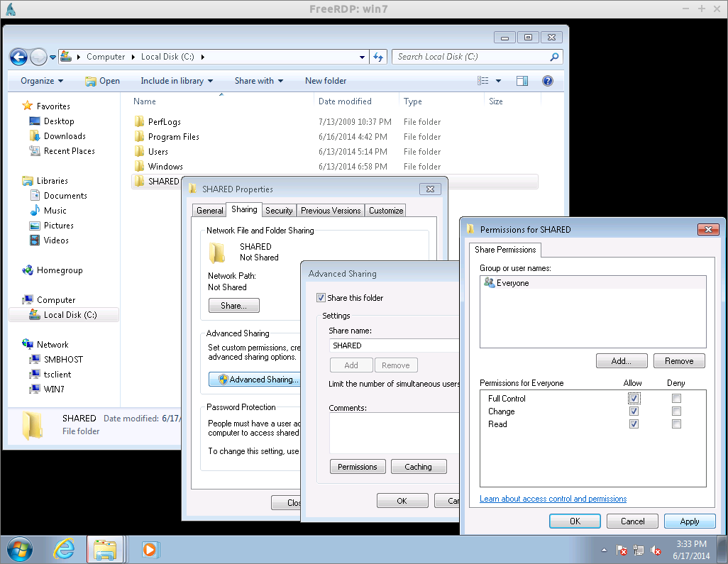
Task: Expand Include in library dropdown
Action: pyautogui.click(x=176, y=81)
